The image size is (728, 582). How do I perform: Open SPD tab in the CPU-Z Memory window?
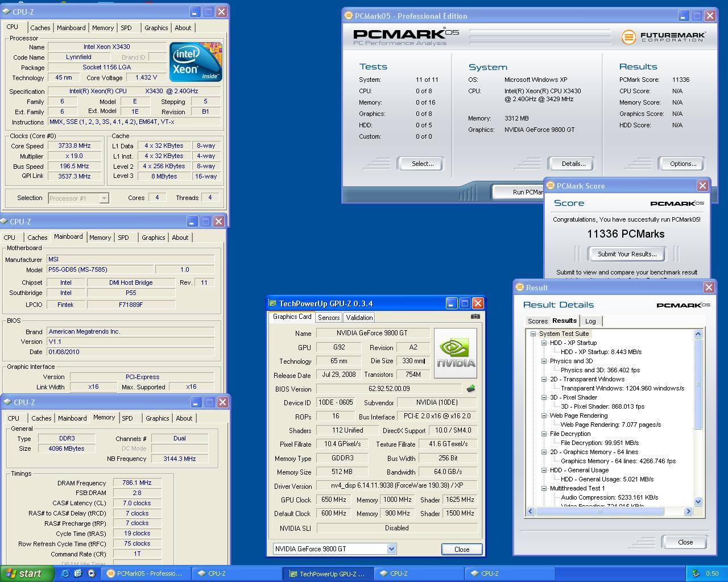pos(127,418)
